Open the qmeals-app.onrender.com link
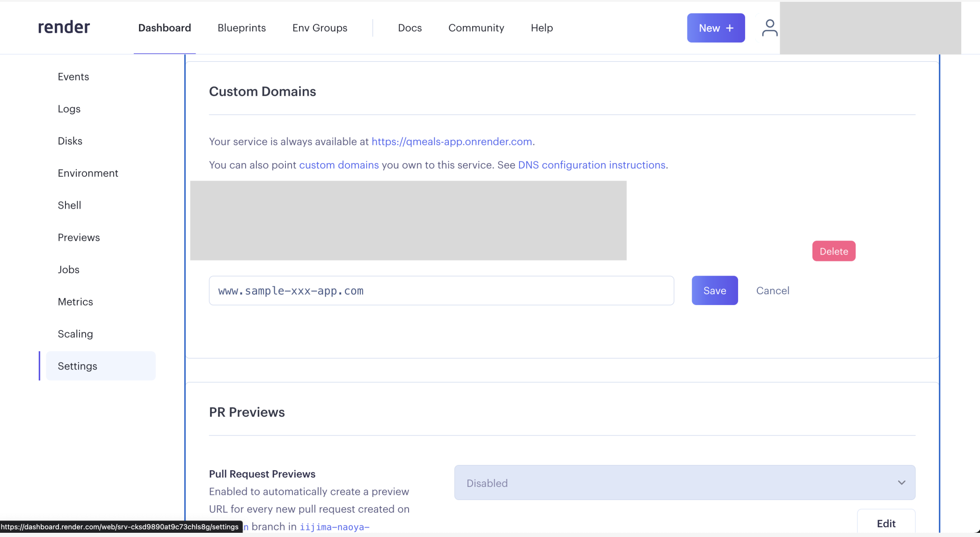This screenshot has height=537, width=980. tap(452, 142)
